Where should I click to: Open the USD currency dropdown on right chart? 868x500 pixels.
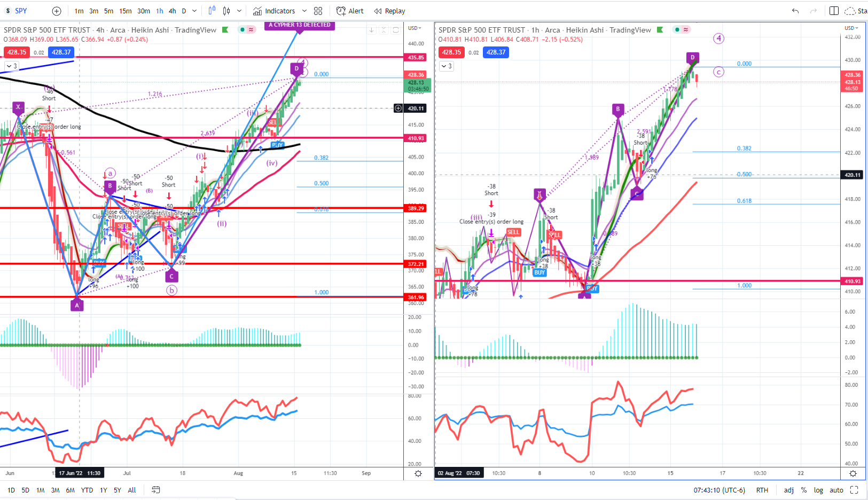(851, 28)
